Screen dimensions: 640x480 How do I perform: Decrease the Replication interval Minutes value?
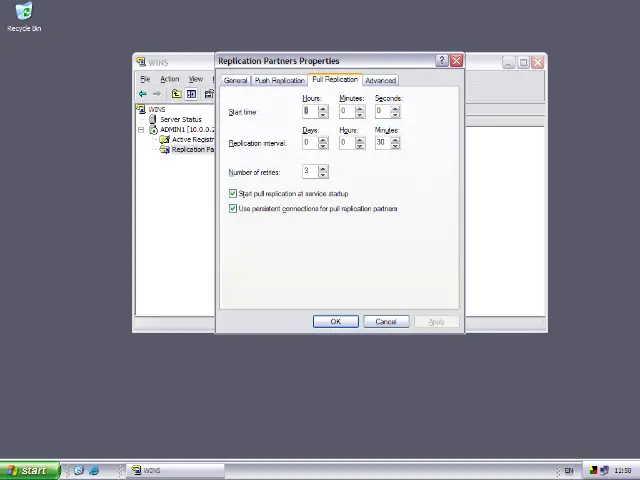pyautogui.click(x=395, y=146)
